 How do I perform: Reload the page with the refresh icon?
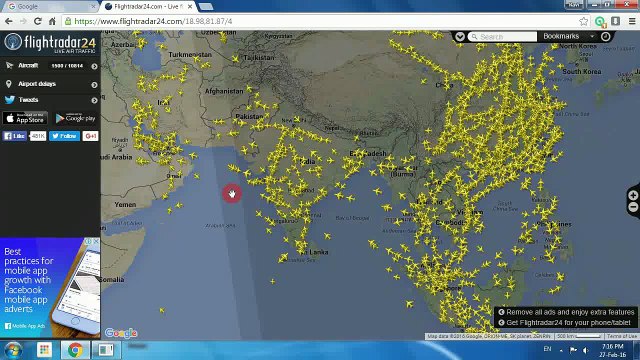point(38,21)
